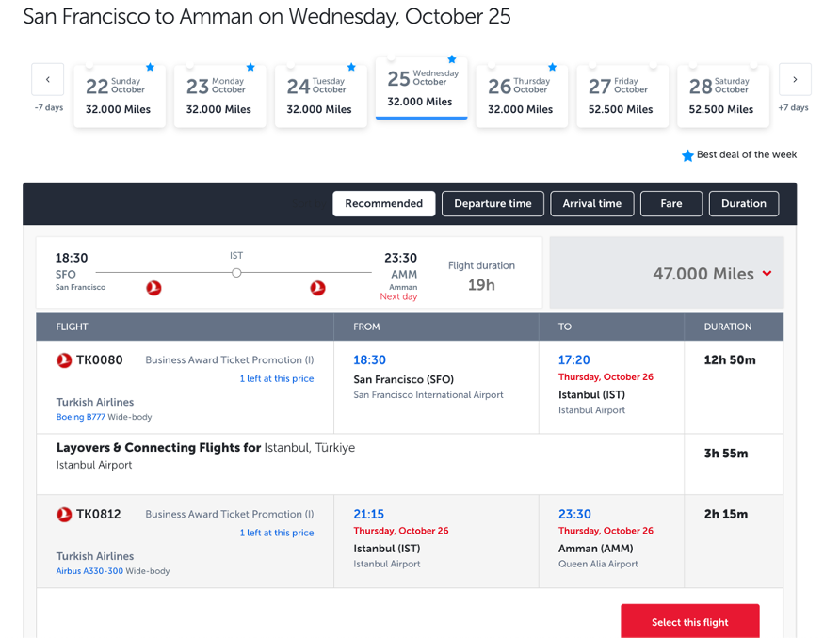This screenshot has height=638, width=840.
Task: Click Turkish Airlines logo beside TK0812
Action: [x=64, y=515]
